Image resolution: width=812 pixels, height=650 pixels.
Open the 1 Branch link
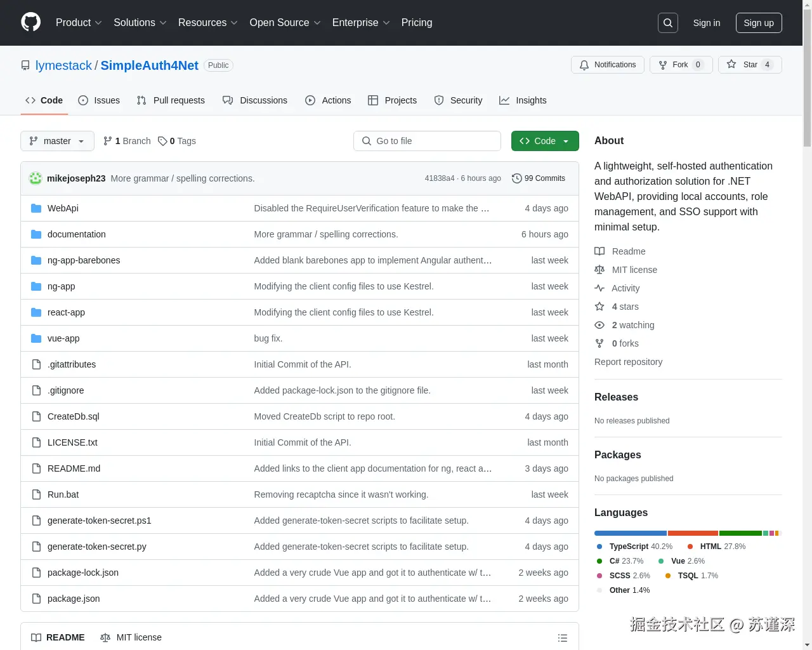127,141
